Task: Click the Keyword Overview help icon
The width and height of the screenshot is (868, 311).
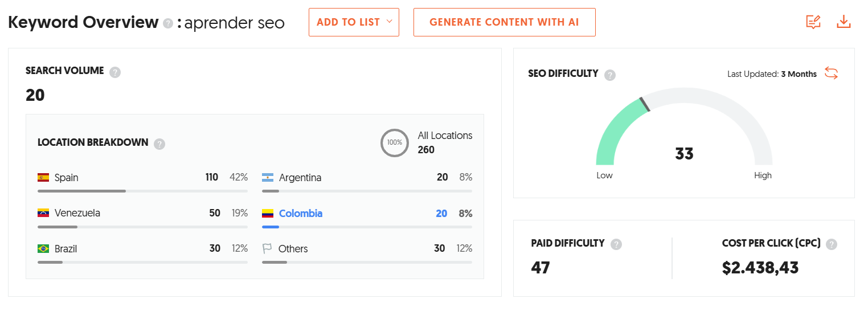Action: [x=167, y=23]
